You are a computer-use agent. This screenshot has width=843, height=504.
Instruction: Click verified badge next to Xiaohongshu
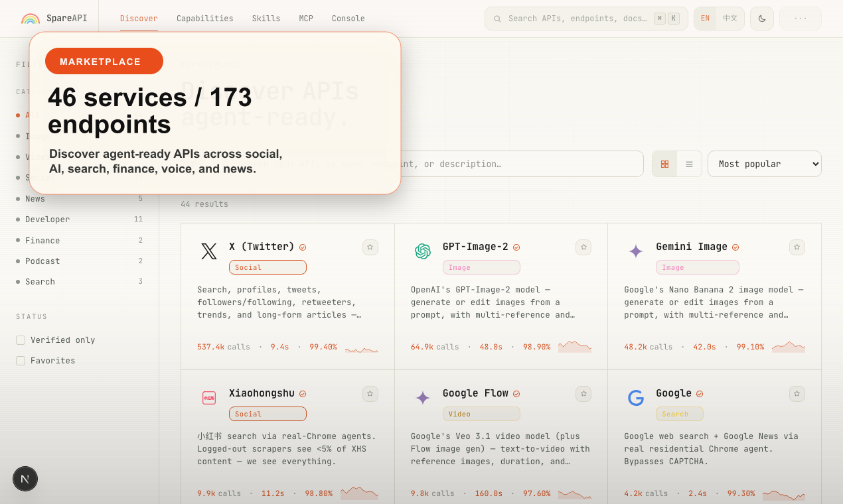point(303,394)
